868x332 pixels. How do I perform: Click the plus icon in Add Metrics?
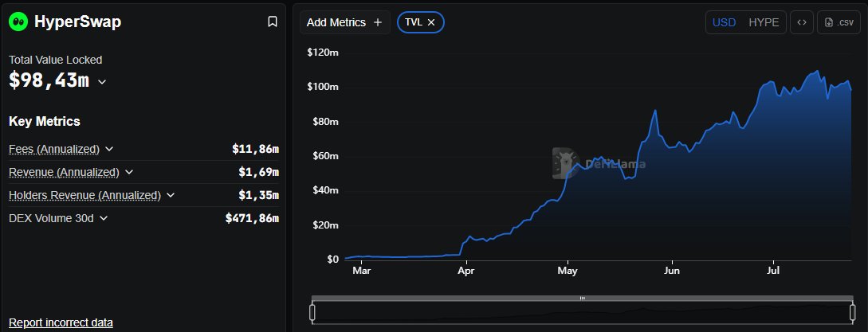click(378, 22)
